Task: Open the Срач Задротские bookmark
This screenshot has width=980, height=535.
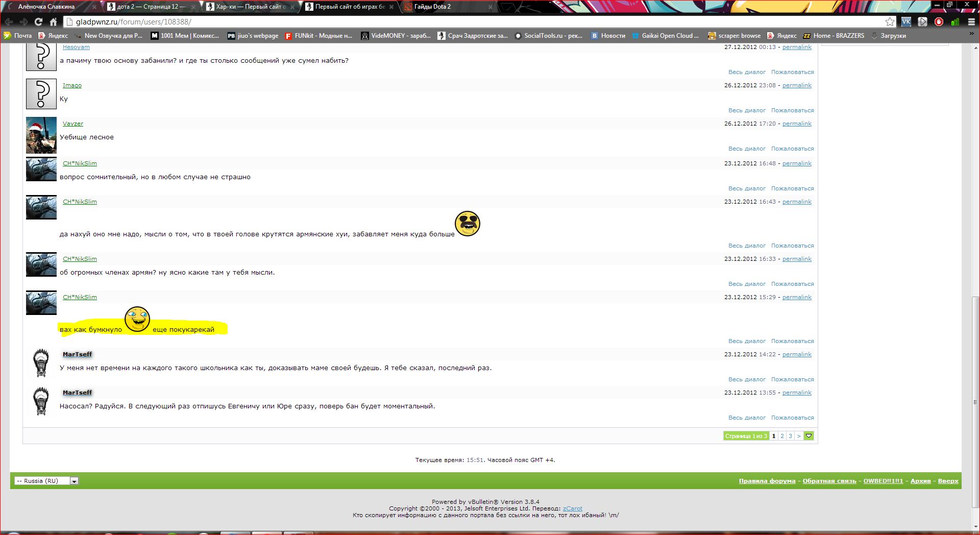Action: tap(473, 36)
